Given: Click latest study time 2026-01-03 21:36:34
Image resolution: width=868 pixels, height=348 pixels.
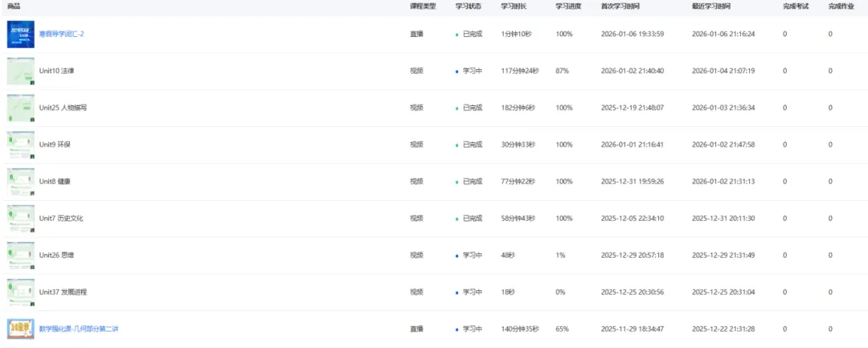Looking at the screenshot, I should (723, 108).
